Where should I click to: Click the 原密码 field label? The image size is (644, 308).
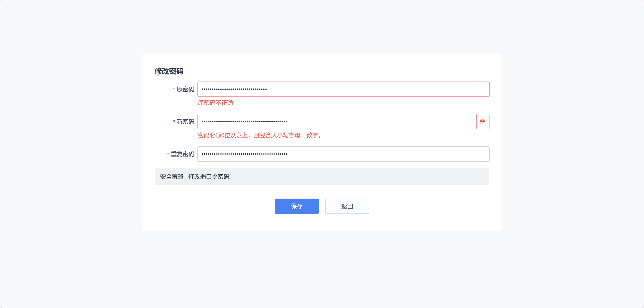(185, 89)
